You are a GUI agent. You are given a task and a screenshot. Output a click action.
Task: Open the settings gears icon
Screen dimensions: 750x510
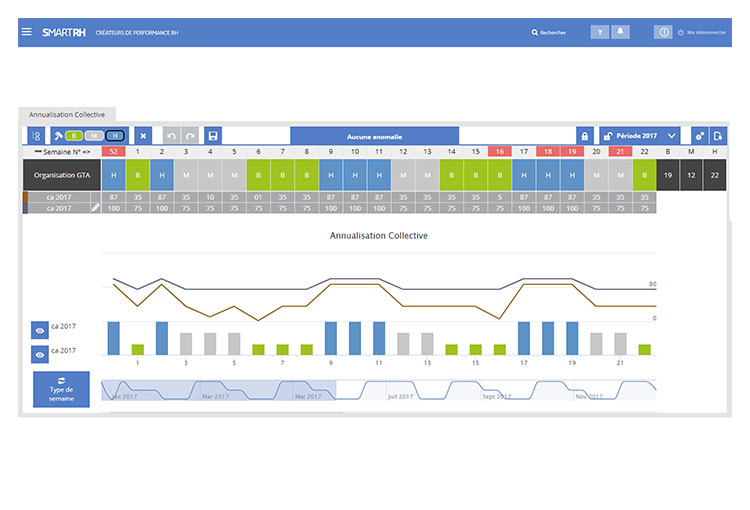point(699,135)
